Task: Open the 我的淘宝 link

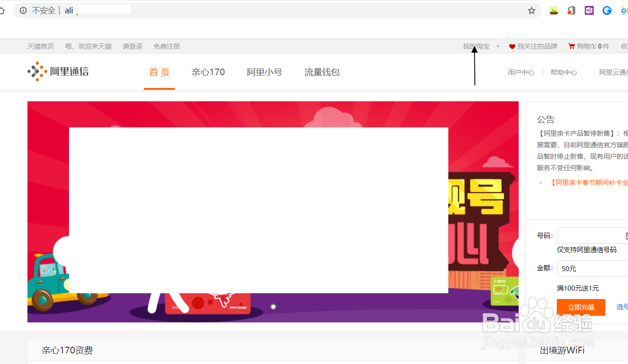Action: [x=476, y=46]
